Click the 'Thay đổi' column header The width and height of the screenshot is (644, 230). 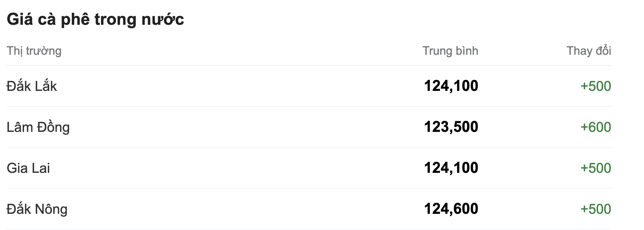point(589,51)
